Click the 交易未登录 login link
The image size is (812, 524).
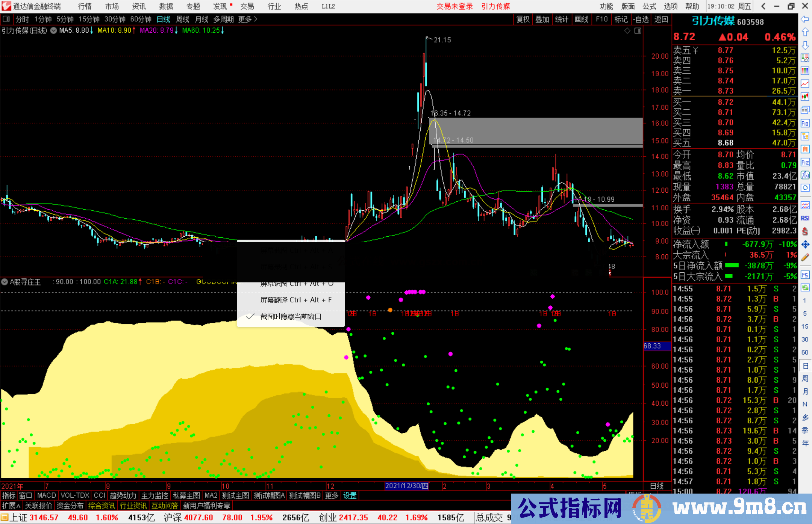click(x=454, y=6)
